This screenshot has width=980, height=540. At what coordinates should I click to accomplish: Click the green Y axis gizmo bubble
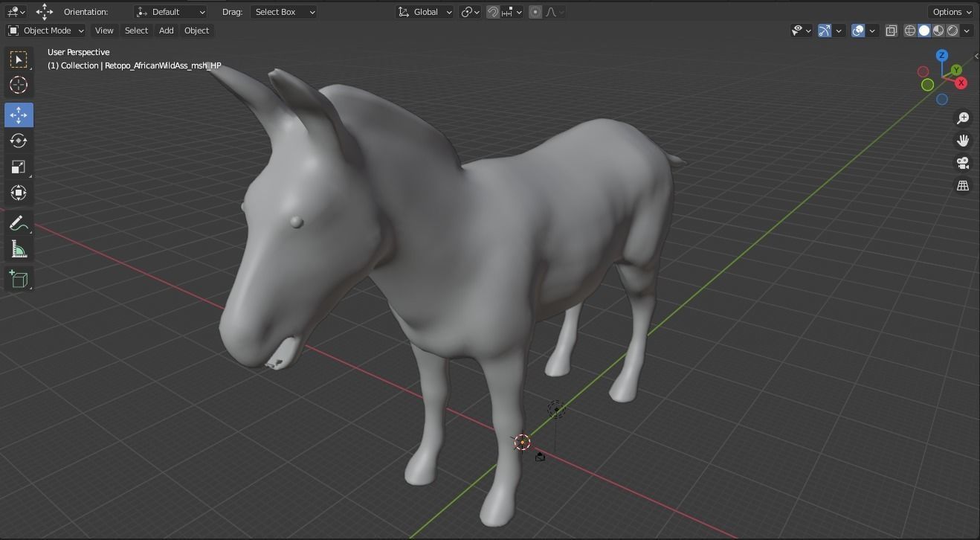click(956, 70)
